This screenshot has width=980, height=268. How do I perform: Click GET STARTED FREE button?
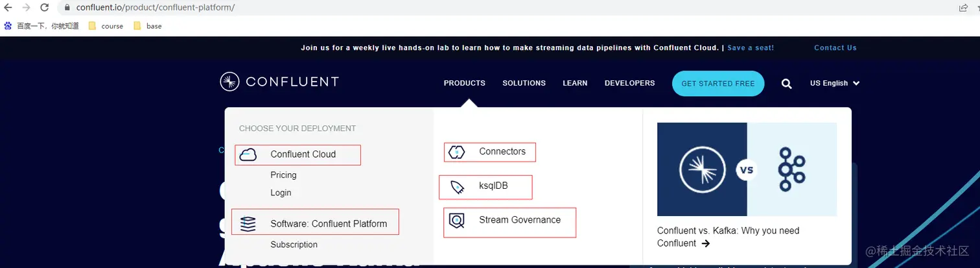[x=718, y=84]
